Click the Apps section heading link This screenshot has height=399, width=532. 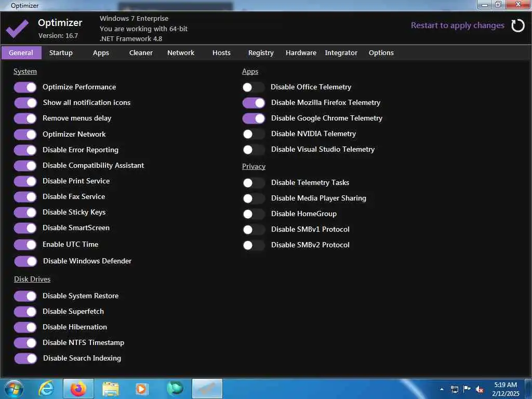[x=250, y=72]
